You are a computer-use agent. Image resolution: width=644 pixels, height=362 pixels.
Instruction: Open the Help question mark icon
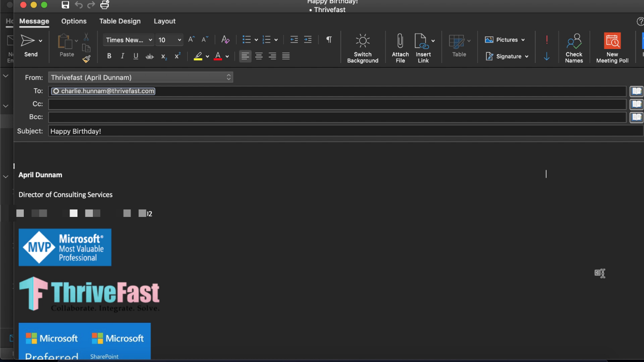click(640, 21)
